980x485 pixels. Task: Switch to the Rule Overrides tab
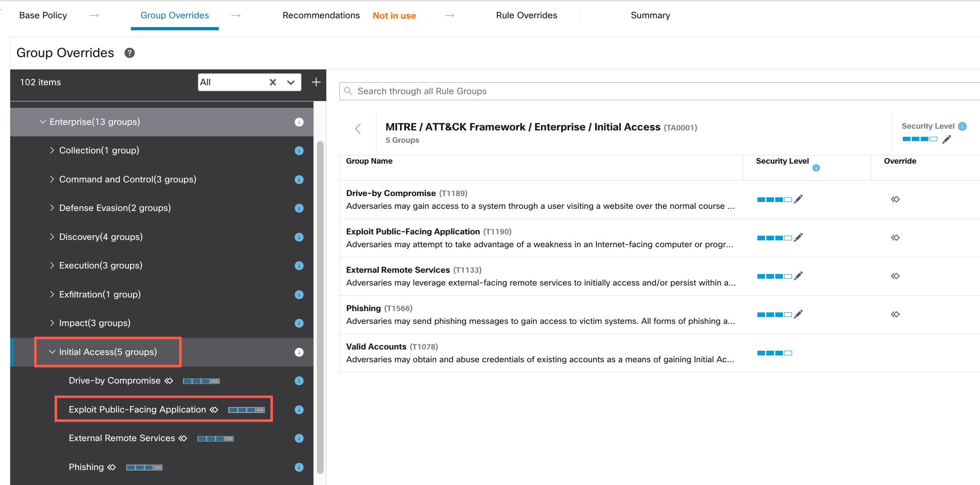(x=526, y=15)
